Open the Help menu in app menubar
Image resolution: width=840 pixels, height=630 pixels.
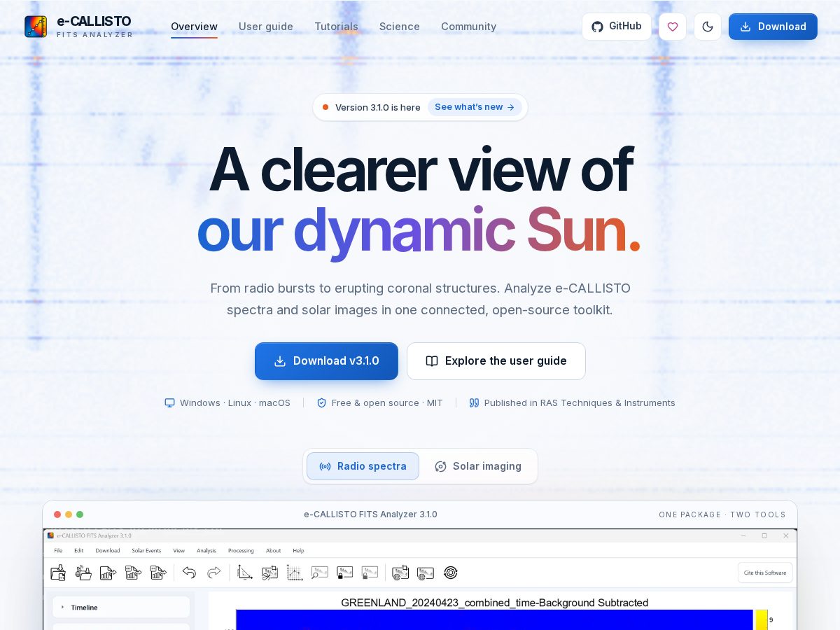tap(299, 551)
